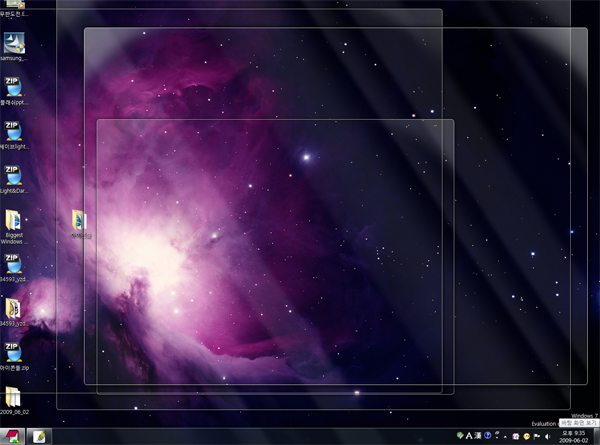Show hidden tray icons with arrow

coord(505,437)
